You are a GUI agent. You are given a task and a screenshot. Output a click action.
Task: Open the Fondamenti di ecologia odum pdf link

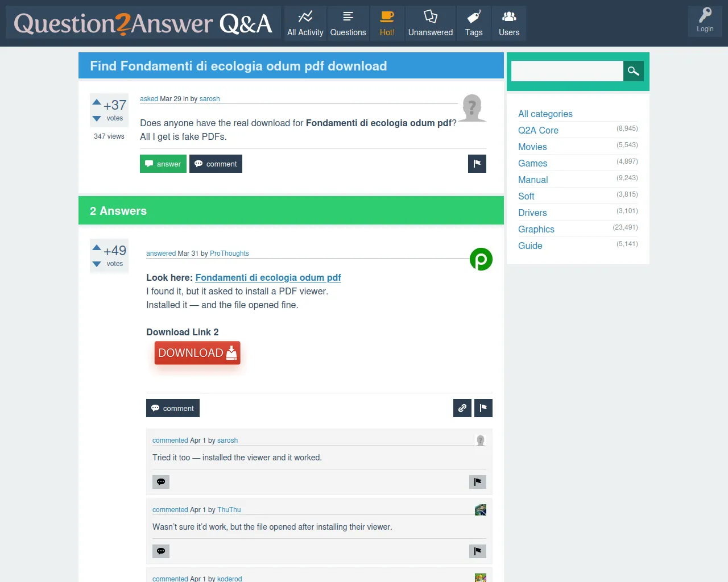[x=268, y=277]
